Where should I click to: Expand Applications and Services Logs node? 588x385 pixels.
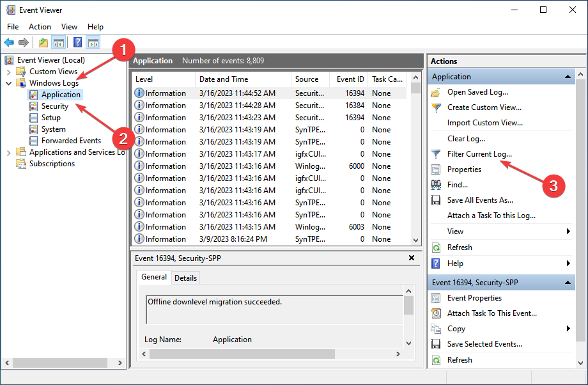click(x=8, y=152)
